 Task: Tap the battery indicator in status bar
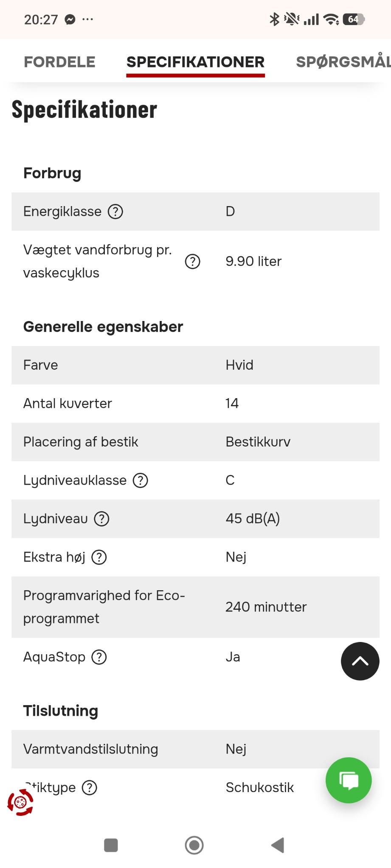click(x=354, y=19)
